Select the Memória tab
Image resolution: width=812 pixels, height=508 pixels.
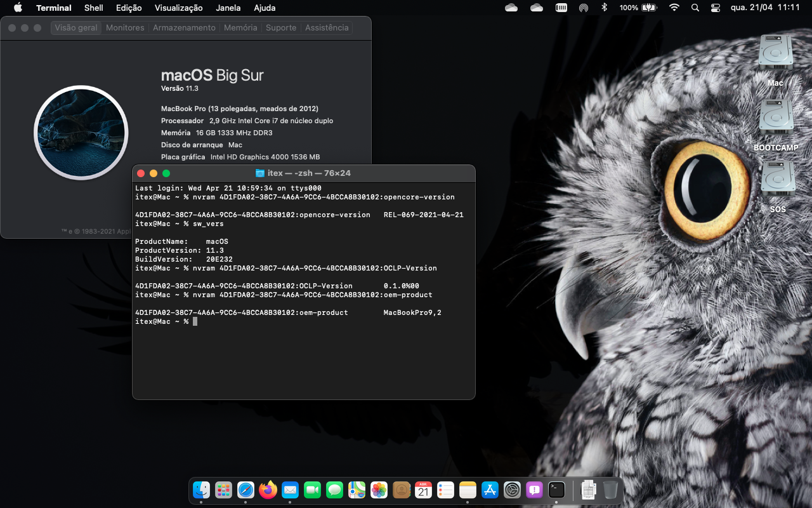240,28
